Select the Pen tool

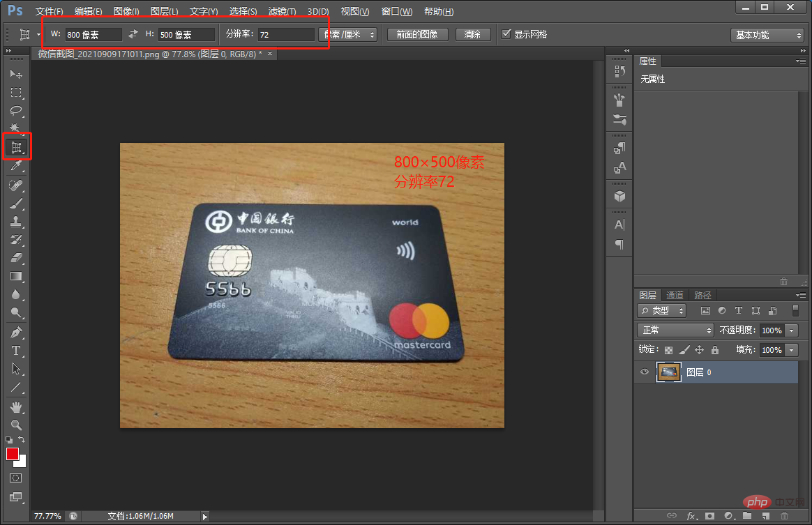click(x=16, y=332)
